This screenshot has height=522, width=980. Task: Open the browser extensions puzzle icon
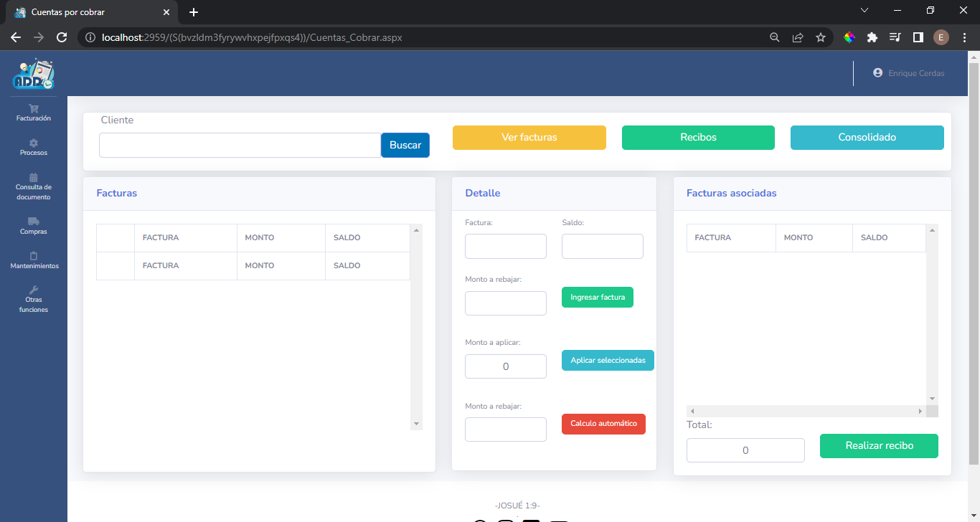click(872, 37)
